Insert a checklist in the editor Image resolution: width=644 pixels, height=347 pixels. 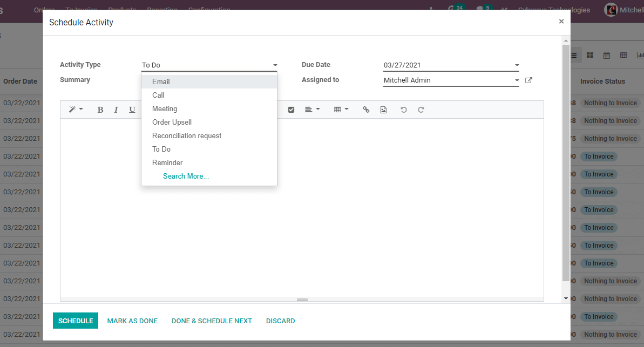pyautogui.click(x=291, y=110)
